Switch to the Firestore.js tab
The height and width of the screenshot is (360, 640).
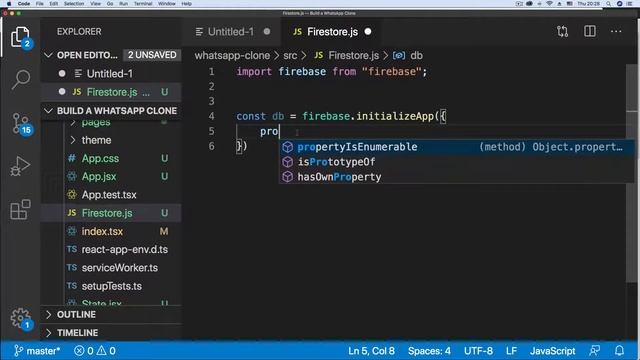[332, 31]
